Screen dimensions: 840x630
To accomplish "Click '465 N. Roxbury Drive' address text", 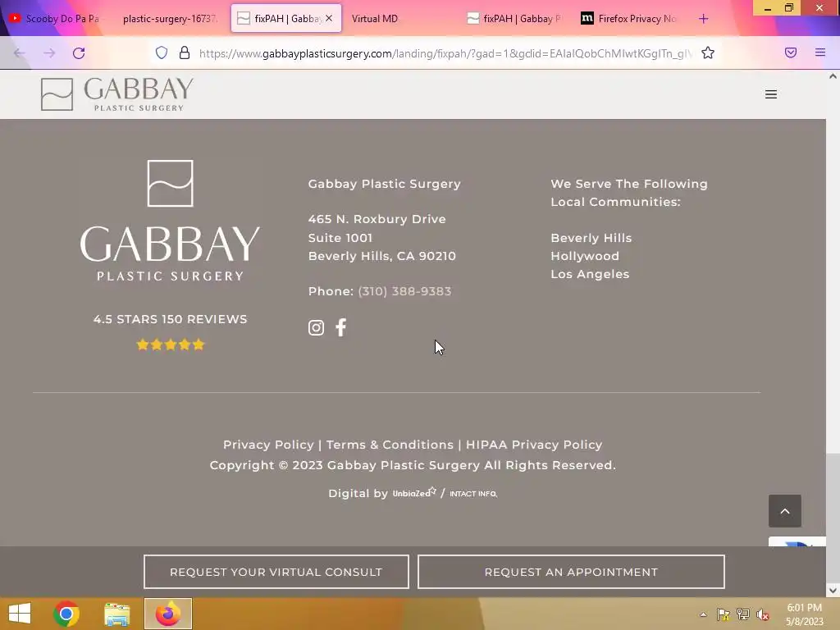I will (377, 219).
